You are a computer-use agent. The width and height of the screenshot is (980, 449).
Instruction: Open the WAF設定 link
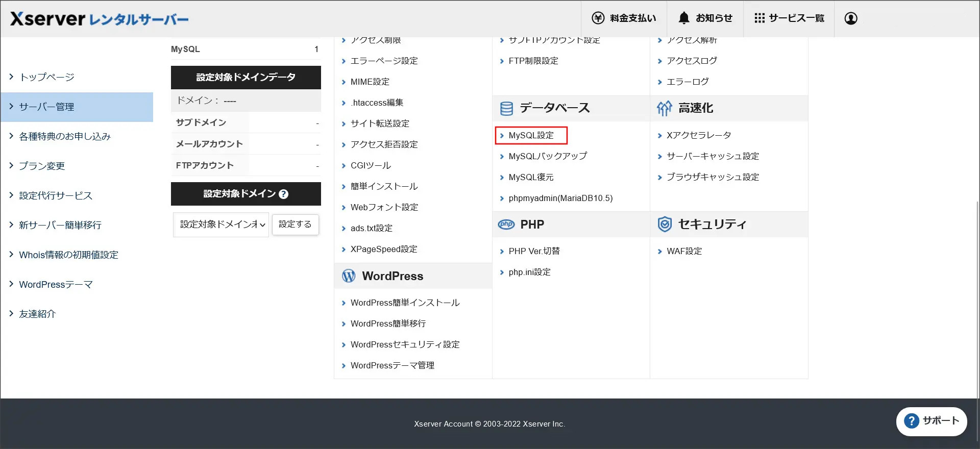coord(684,251)
